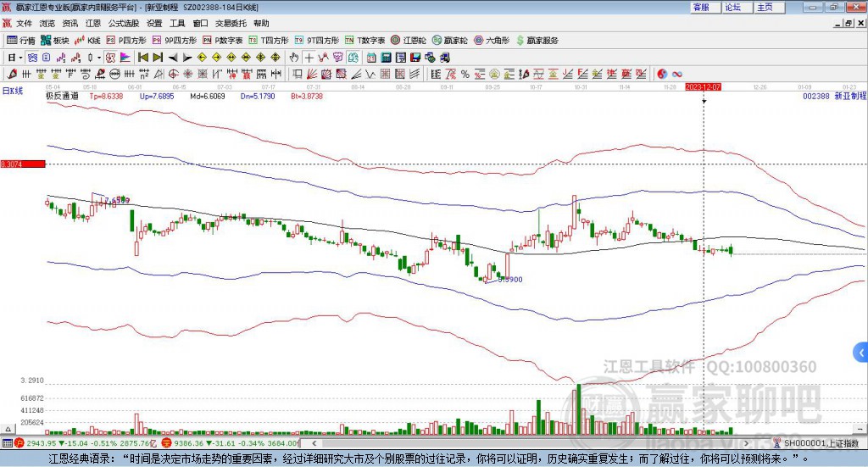
Task: Jump to the last bar icon
Action: tap(158, 58)
